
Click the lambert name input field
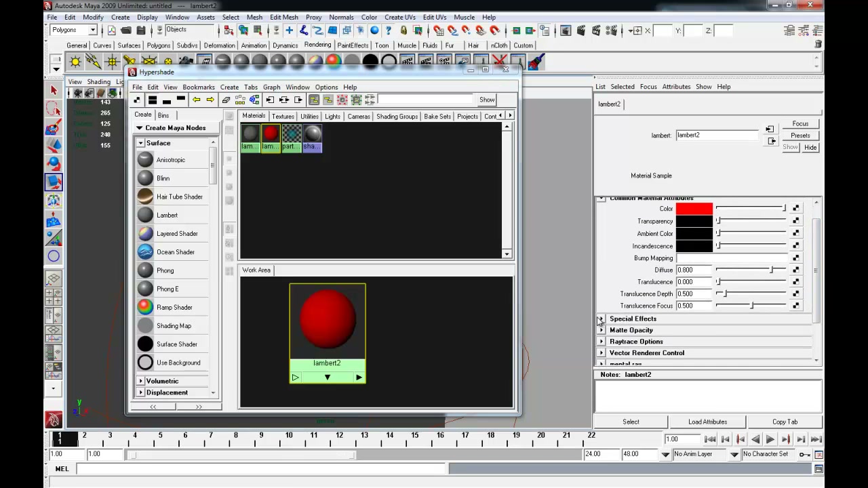[717, 135]
